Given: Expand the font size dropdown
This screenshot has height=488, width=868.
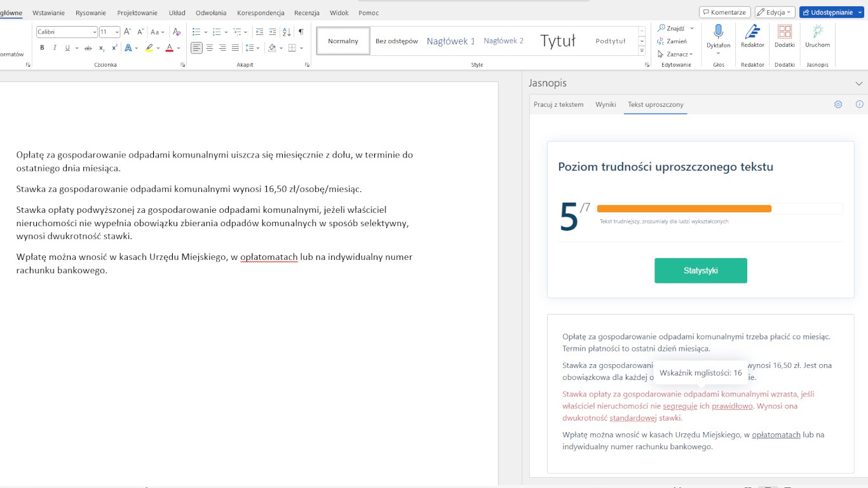Looking at the screenshot, I should tap(117, 32).
